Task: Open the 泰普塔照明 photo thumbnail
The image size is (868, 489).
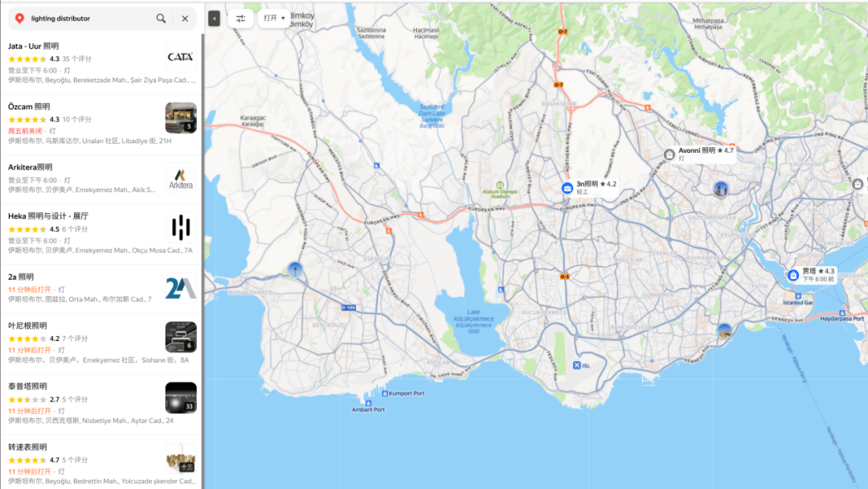Action: (181, 397)
